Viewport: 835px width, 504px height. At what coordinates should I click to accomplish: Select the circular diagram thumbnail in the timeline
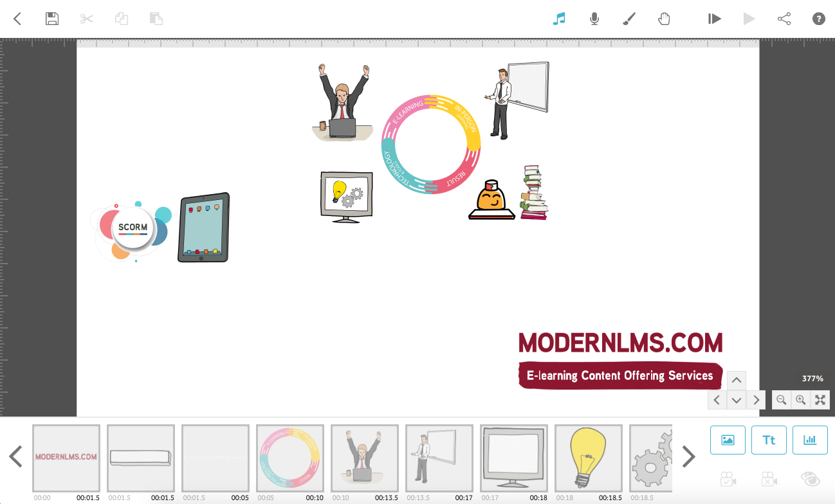[290, 458]
